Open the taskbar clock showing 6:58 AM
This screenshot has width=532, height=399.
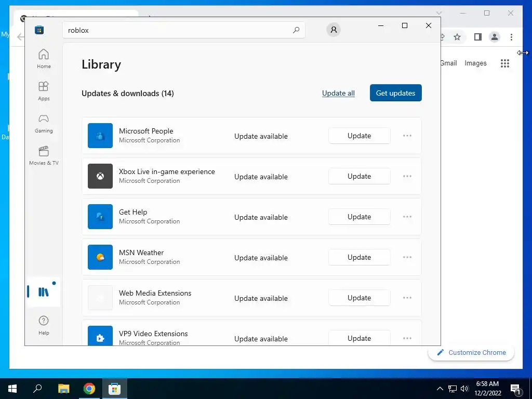(x=487, y=389)
